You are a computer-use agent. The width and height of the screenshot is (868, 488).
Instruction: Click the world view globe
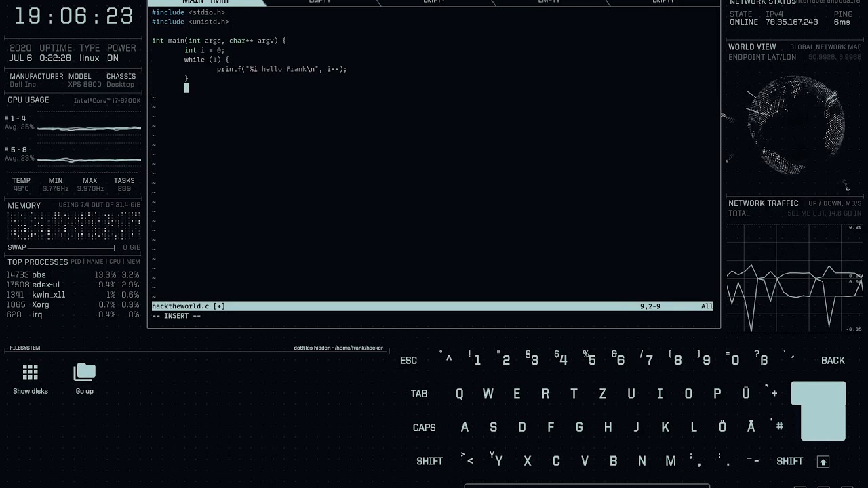point(795,125)
